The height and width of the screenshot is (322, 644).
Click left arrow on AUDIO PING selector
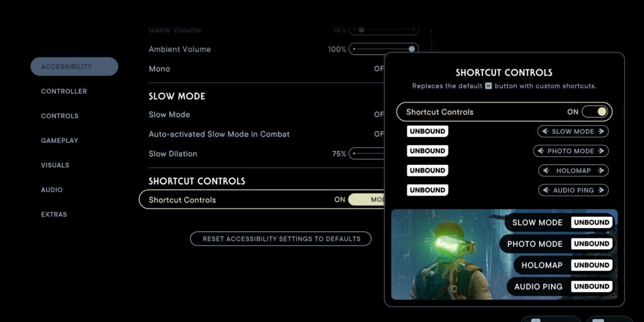pos(545,190)
